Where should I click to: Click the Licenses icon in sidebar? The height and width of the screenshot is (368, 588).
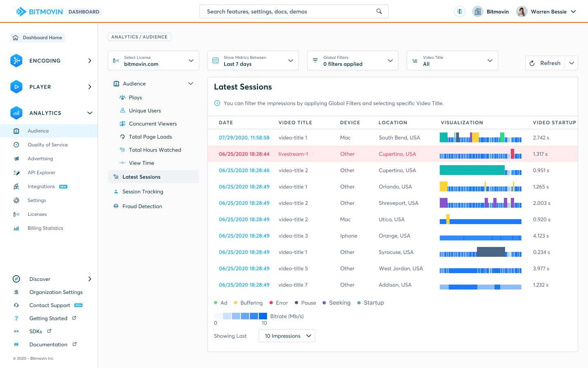(16, 214)
